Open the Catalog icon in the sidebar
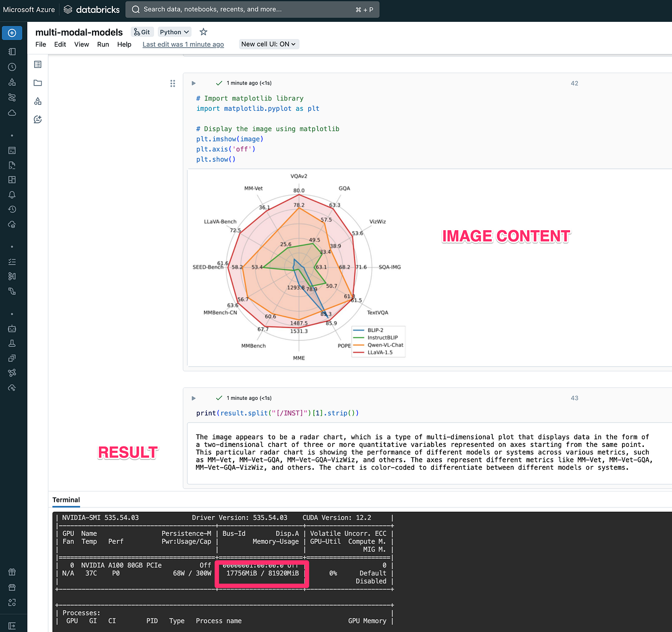 (x=12, y=82)
